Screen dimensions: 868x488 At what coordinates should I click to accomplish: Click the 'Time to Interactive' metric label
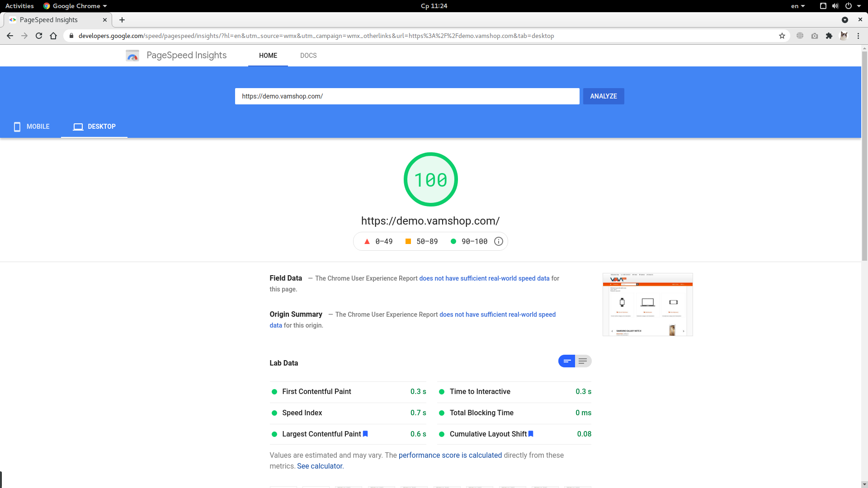(480, 391)
